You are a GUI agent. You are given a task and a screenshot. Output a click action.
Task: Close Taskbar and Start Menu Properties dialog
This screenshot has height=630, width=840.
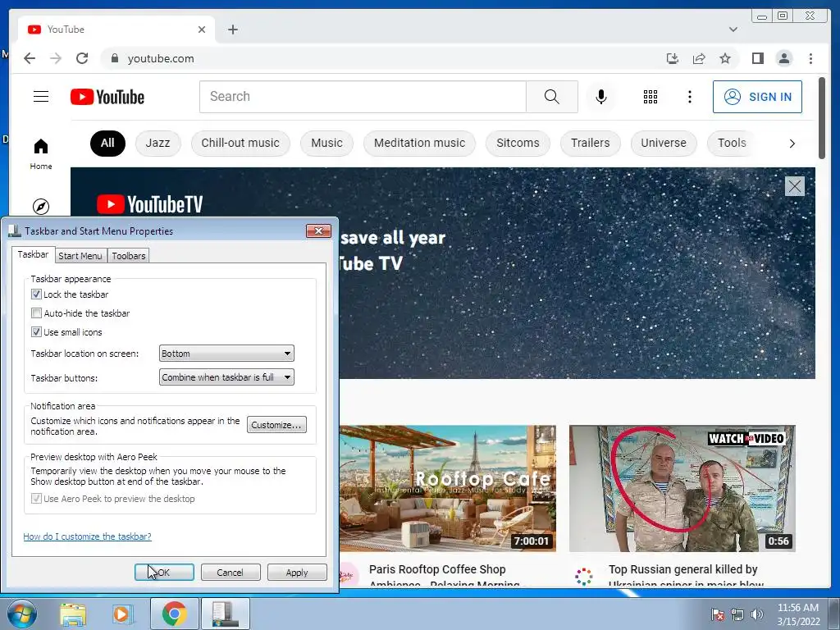tap(318, 231)
